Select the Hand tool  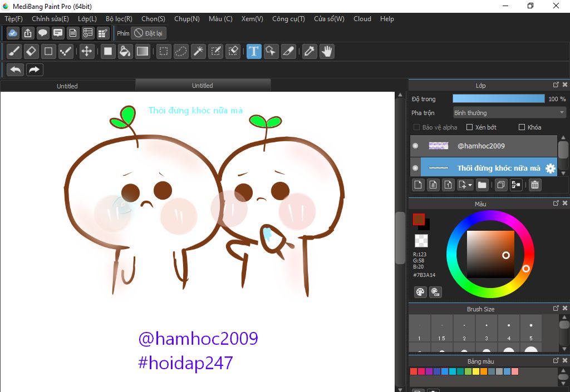pos(327,52)
